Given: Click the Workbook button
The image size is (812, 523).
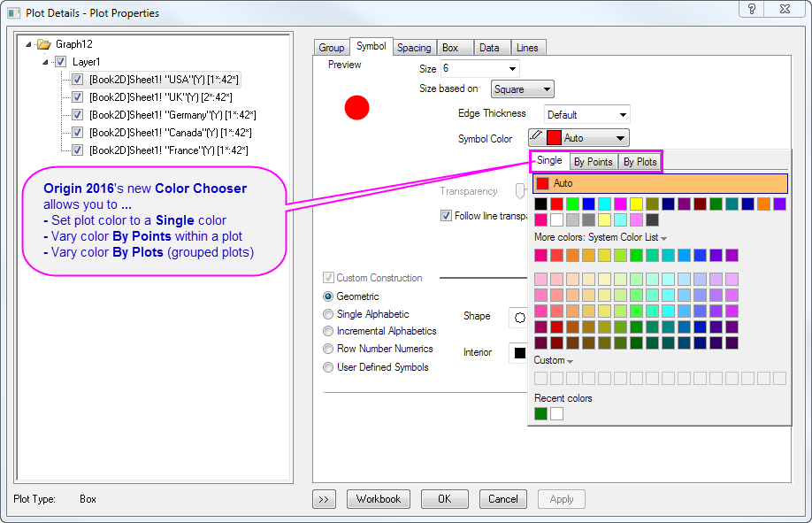Looking at the screenshot, I should pos(379,499).
